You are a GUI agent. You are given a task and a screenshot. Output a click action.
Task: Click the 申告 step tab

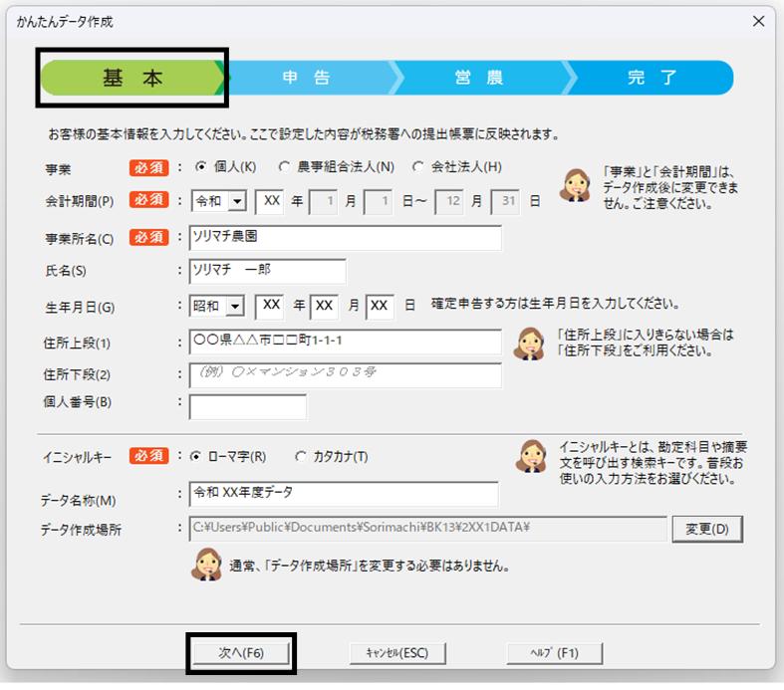click(306, 78)
